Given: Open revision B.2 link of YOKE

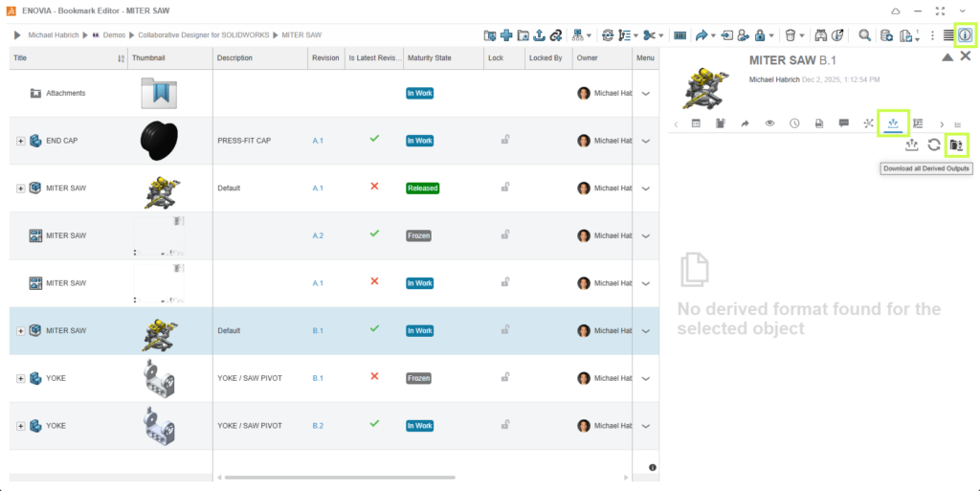Looking at the screenshot, I should 318,426.
